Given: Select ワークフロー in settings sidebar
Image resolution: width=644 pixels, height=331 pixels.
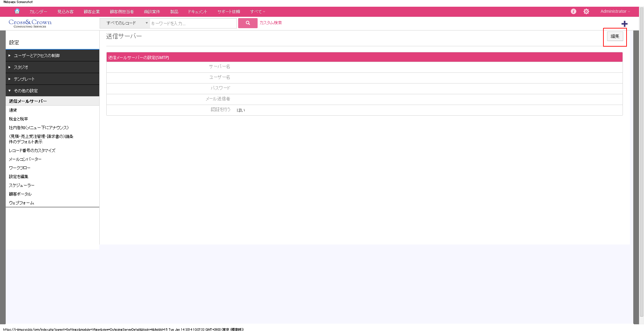Looking at the screenshot, I should tap(19, 168).
